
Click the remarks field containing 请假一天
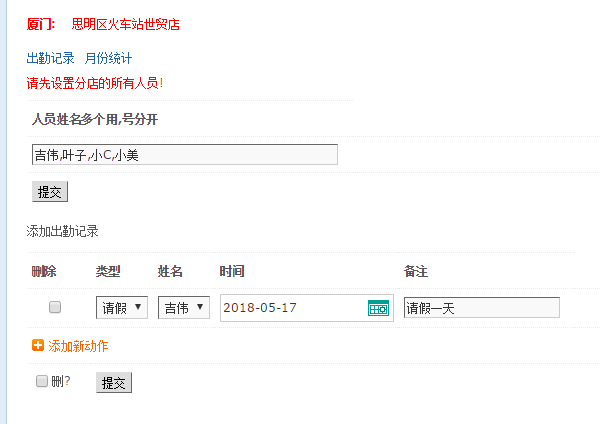481,308
